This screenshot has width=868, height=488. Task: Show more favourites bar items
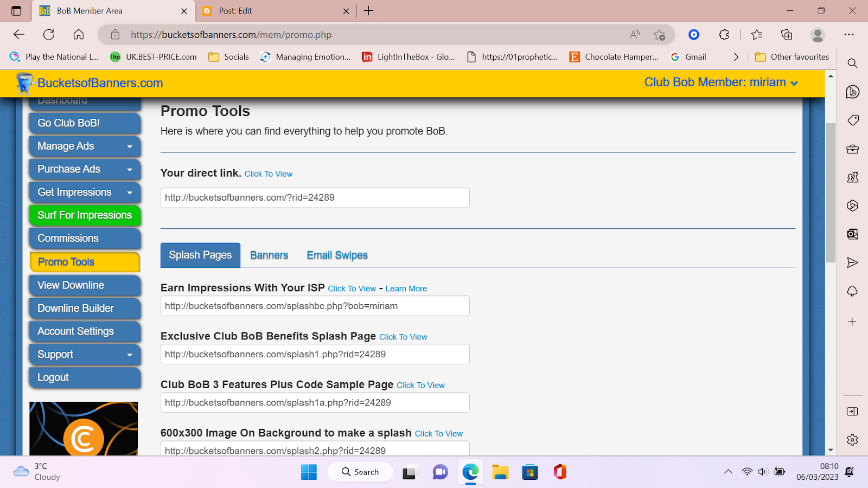coord(736,57)
